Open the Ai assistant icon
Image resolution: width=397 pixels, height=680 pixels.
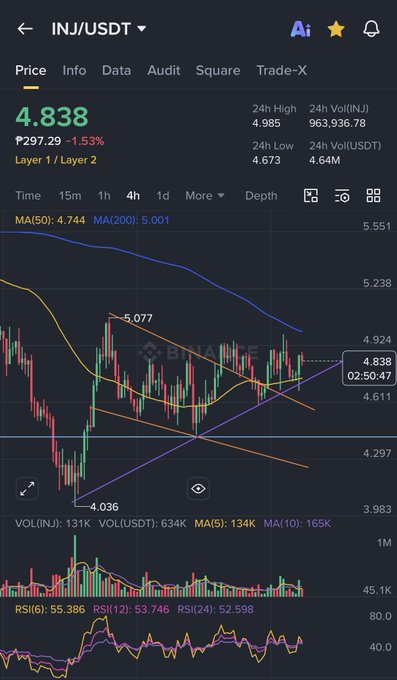[x=300, y=29]
